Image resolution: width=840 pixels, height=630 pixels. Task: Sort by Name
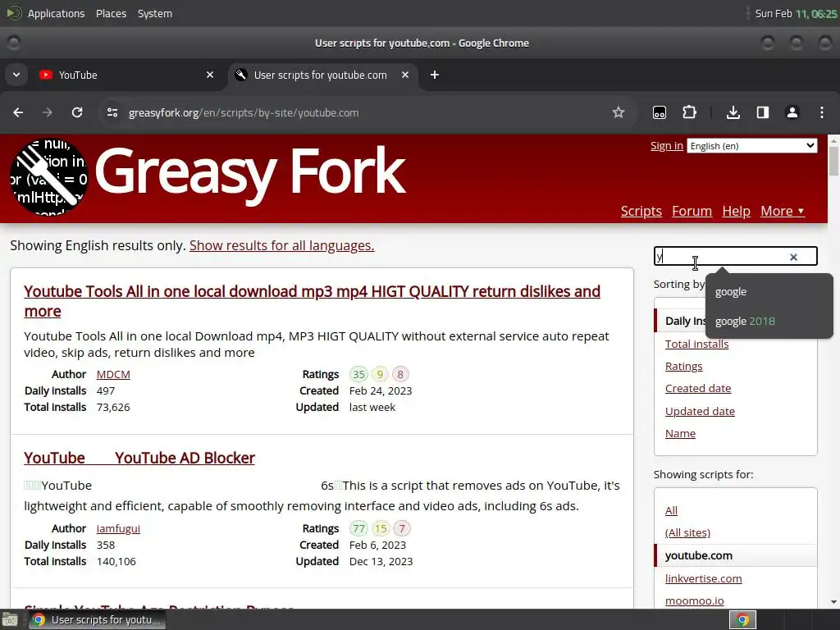click(x=680, y=433)
